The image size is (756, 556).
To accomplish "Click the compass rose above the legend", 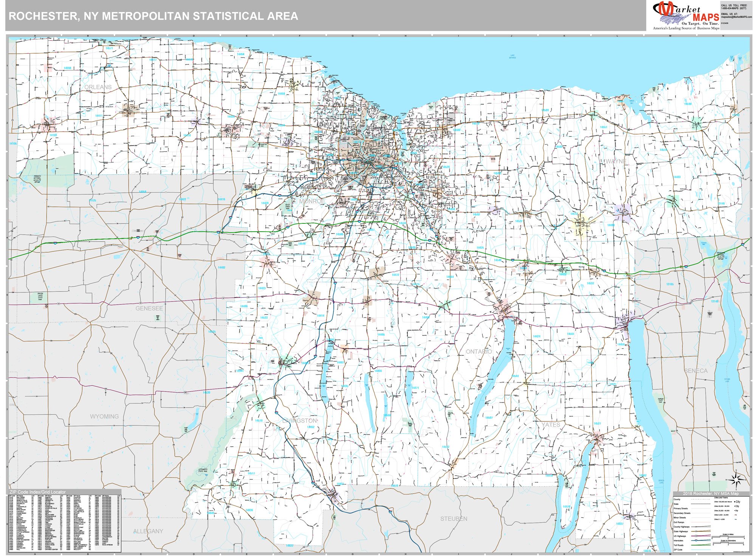I will [x=736, y=480].
